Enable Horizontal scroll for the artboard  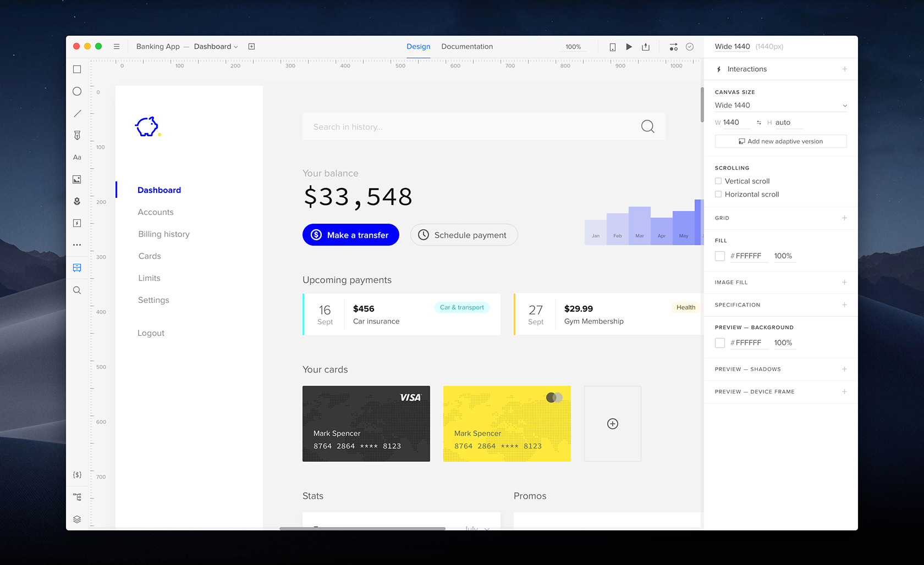tap(718, 194)
